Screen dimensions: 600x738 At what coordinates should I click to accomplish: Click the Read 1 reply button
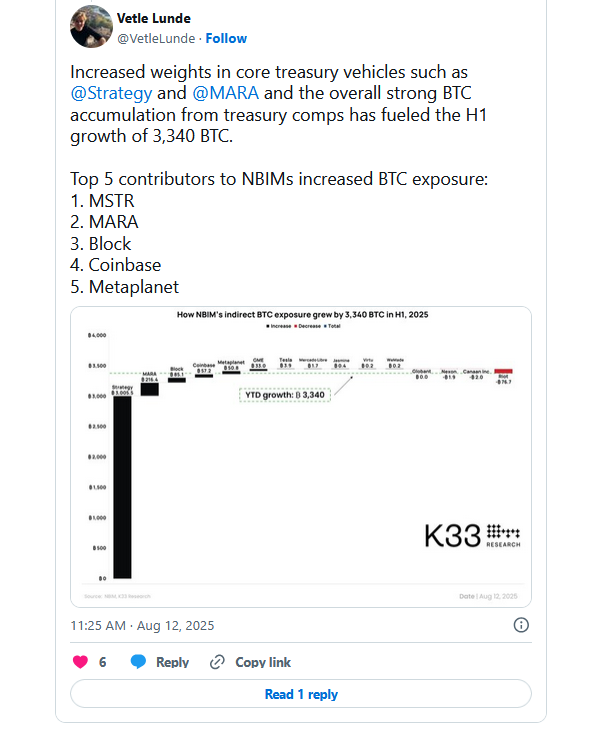coord(301,694)
